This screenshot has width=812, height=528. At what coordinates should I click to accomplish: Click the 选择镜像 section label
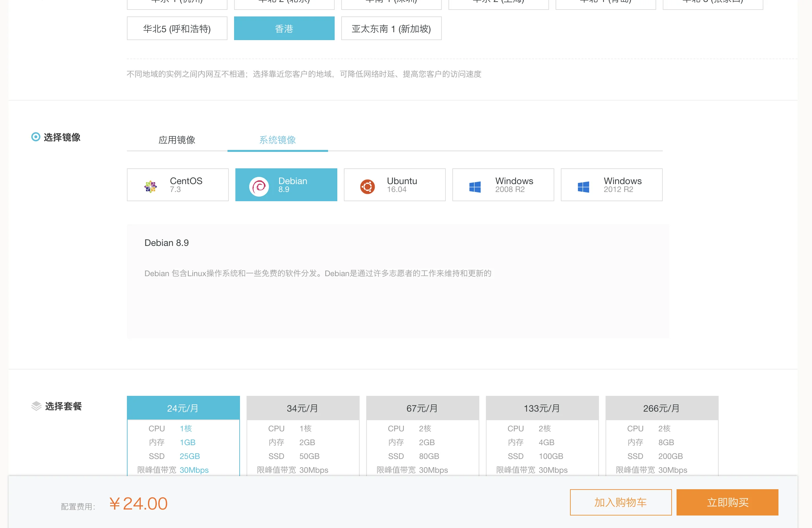coord(62,137)
